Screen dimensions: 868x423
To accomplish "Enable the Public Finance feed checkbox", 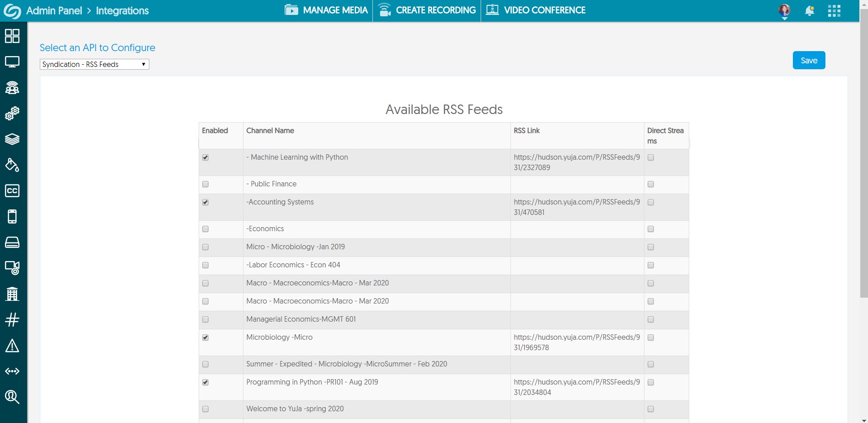I will tap(205, 184).
